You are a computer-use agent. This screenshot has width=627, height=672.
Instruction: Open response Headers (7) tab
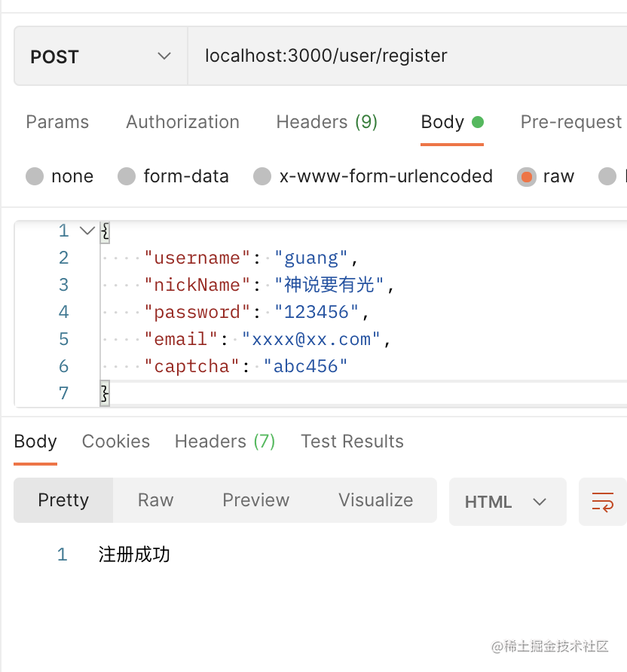225,441
